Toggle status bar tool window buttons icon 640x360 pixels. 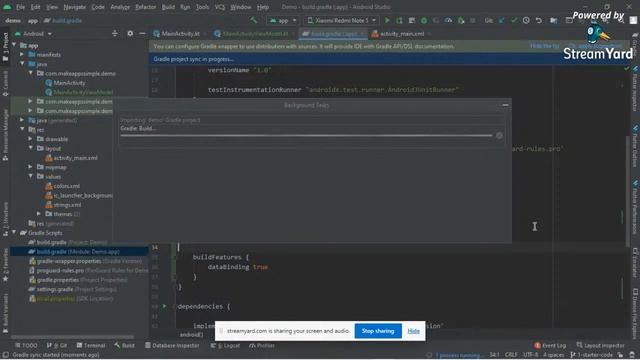pyautogui.click(x=5, y=355)
